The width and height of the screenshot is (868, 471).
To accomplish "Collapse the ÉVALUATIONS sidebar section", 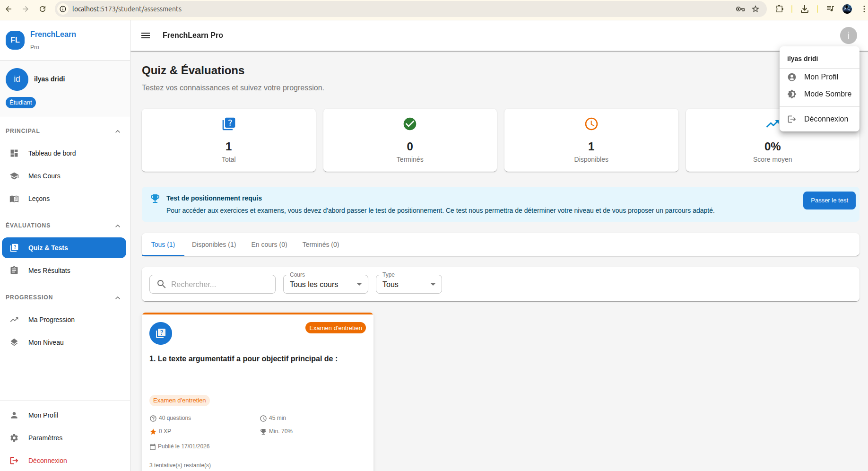I will pos(118,226).
